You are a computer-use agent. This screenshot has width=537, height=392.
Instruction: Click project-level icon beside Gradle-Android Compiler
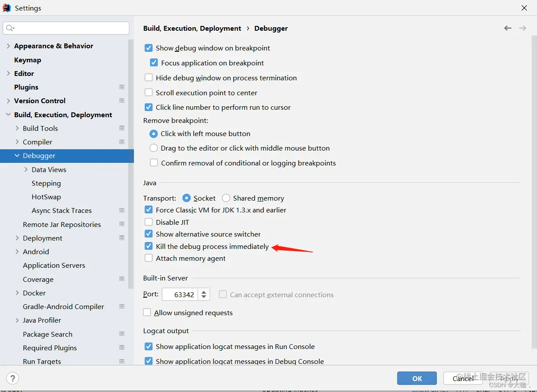[x=122, y=306]
